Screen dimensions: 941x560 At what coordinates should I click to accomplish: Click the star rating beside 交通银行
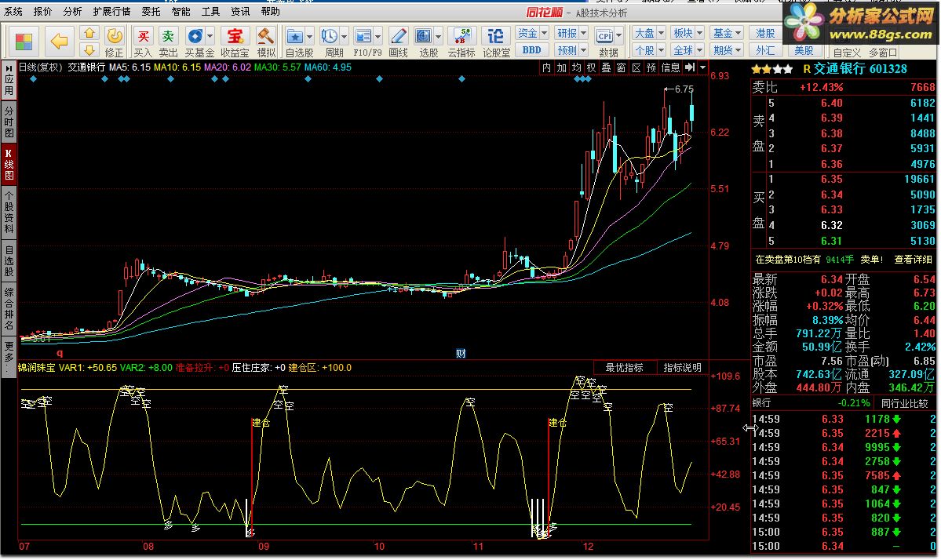771,70
